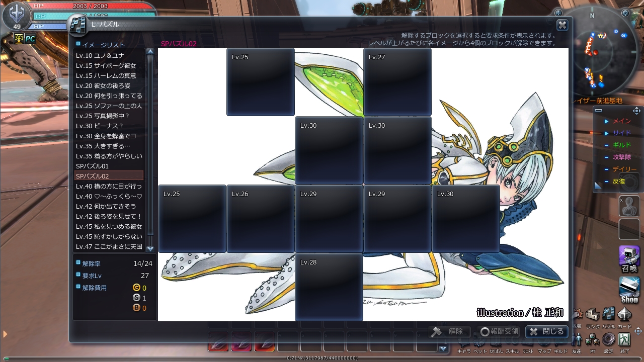Open the カード spade card icon
This screenshot has width=644, height=362.
[624, 314]
